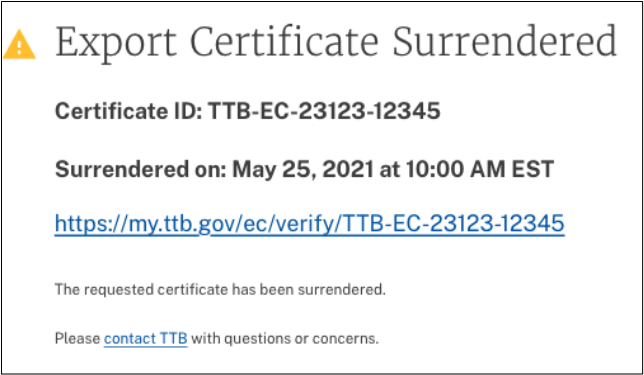Viewport: 644px width, 375px height.
Task: Click the word Certificate in the heading
Action: (285, 41)
